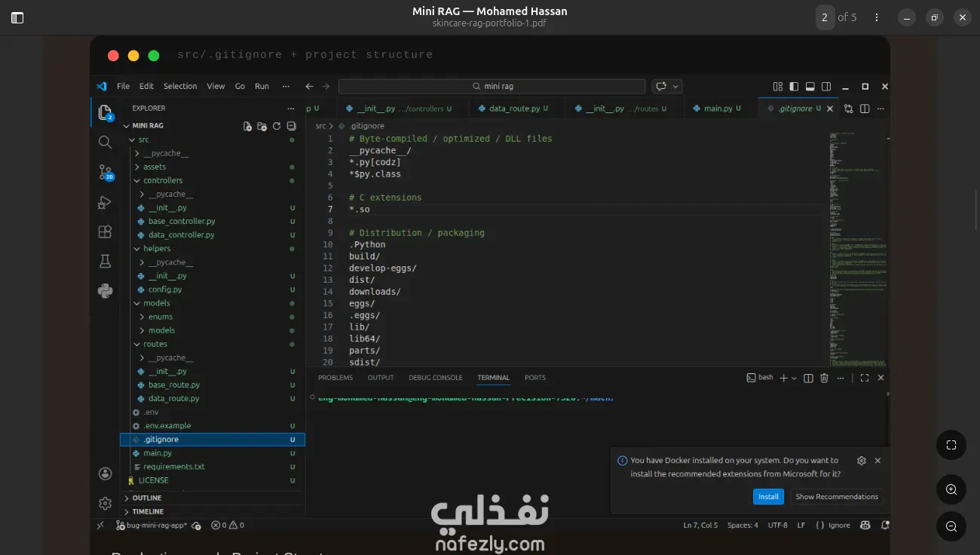
Task: Open the notifications bell in the status bar
Action: (885, 525)
